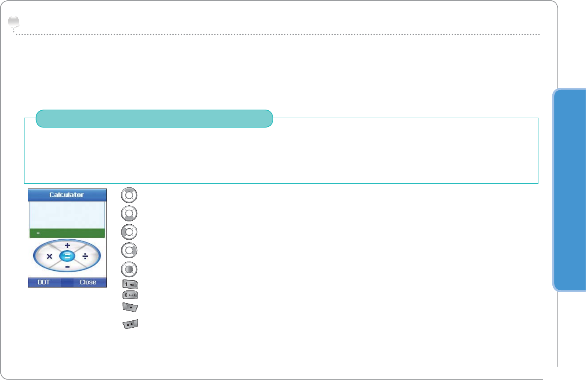
Task: Click the light blue calculator display area
Action: coord(67,215)
